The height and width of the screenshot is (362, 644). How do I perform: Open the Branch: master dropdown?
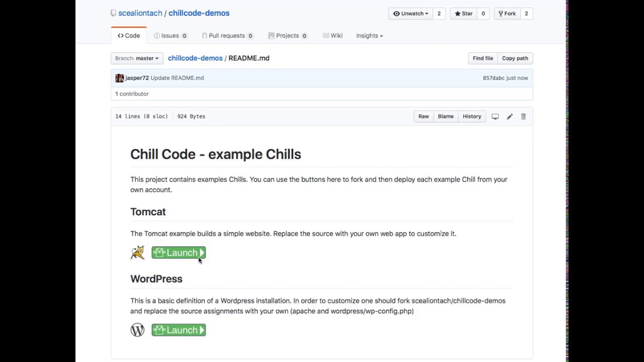pos(136,58)
